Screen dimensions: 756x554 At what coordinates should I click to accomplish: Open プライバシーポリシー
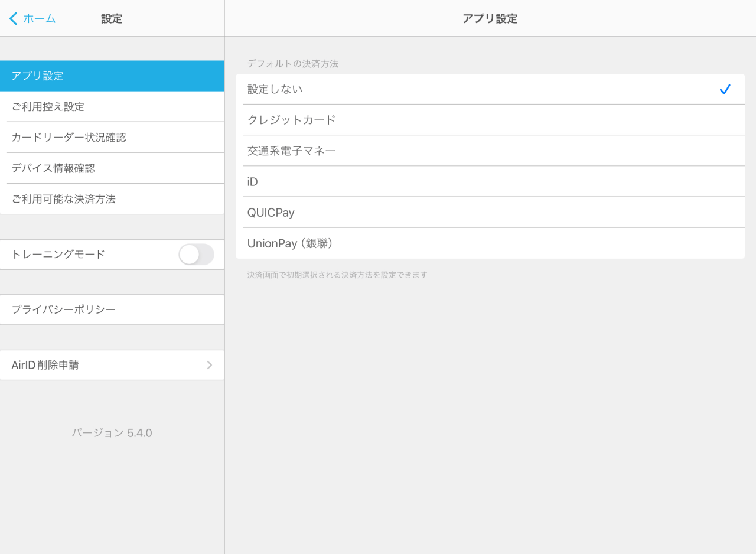pyautogui.click(x=112, y=309)
